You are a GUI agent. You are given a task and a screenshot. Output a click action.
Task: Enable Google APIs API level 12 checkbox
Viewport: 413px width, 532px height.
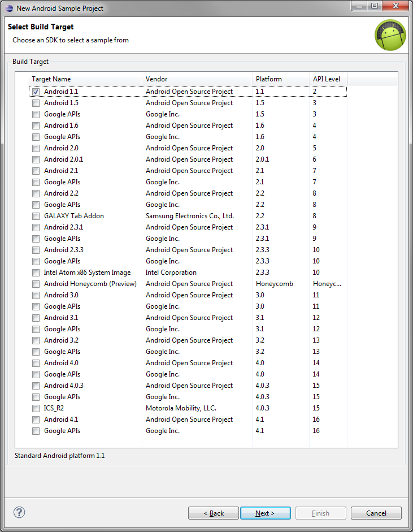coord(36,329)
